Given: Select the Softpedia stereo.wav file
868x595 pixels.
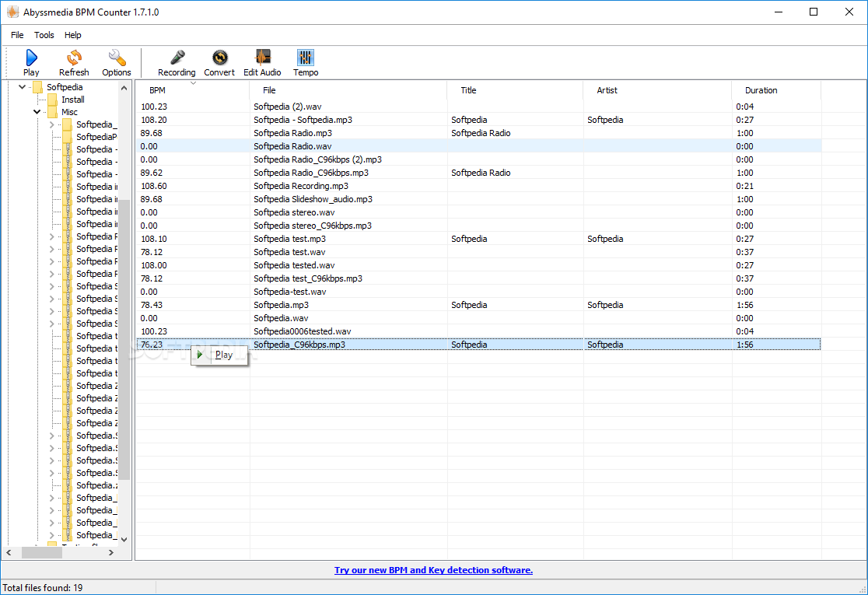Looking at the screenshot, I should click(294, 212).
